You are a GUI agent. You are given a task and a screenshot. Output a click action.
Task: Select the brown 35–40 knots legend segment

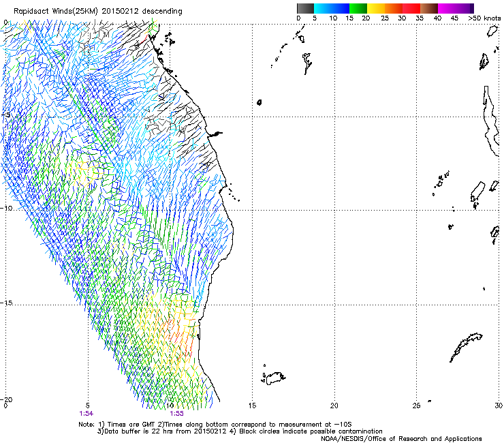(429, 8)
